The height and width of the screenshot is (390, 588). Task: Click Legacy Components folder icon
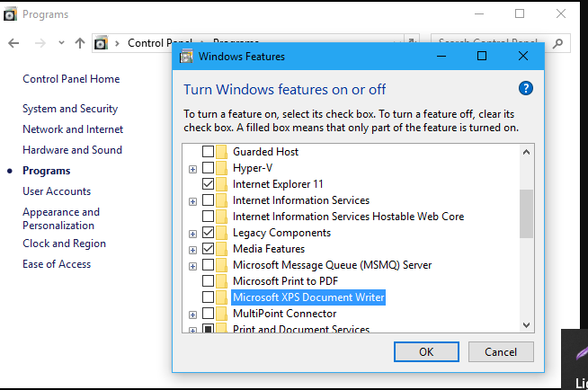(x=222, y=233)
